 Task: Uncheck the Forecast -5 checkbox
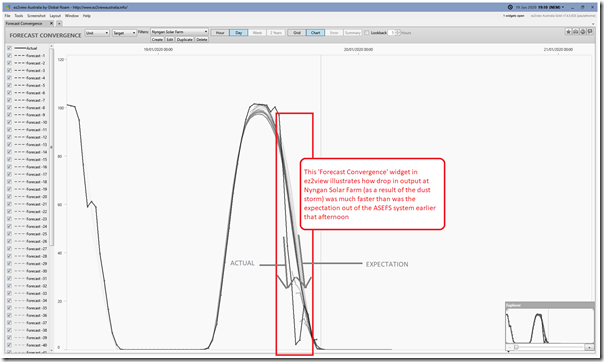pyautogui.click(x=9, y=85)
